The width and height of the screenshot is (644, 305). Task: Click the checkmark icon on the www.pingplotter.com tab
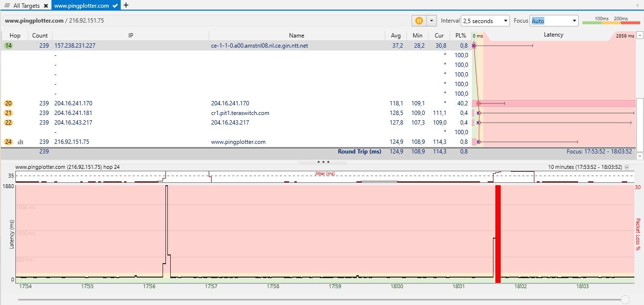coord(115,6)
